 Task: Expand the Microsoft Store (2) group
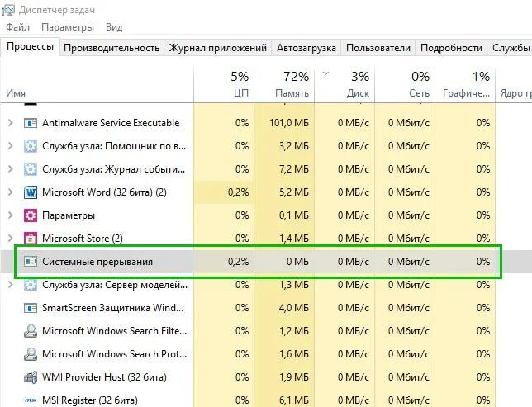(x=11, y=239)
